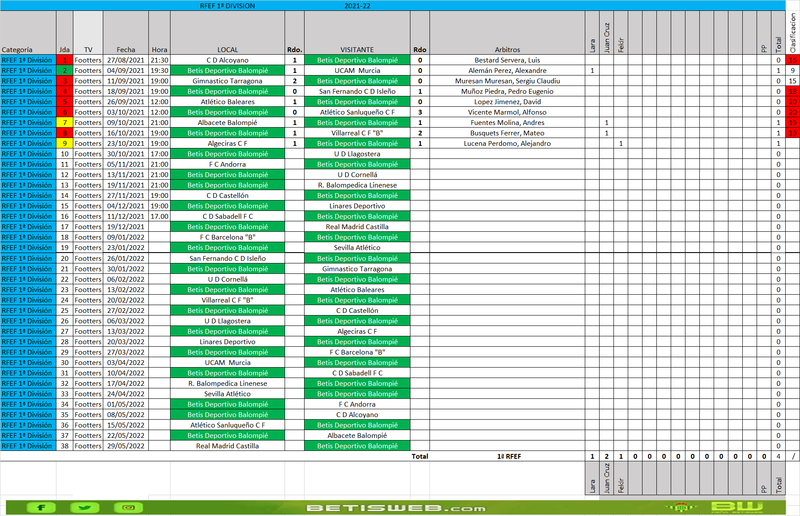Click the 'Fecha' column header
This screenshot has width=800, height=516.
pyautogui.click(x=126, y=33)
